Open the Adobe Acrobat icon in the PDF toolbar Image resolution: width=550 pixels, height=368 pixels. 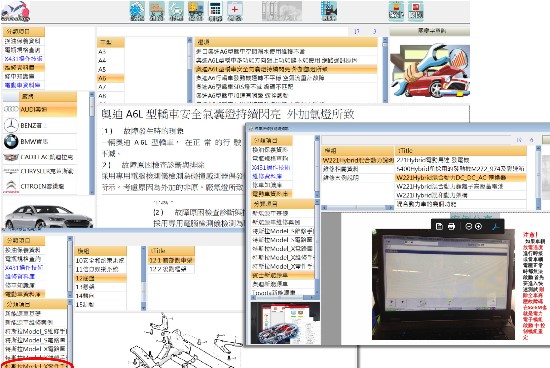click(496, 227)
